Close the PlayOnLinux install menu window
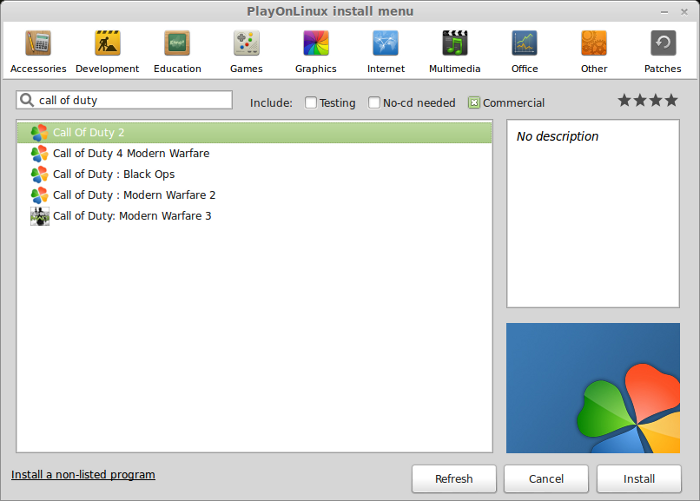 [684, 12]
